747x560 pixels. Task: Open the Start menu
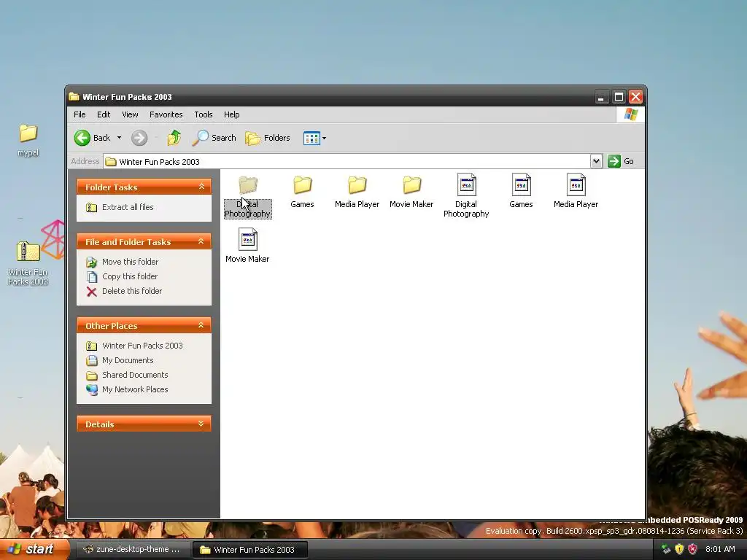pyautogui.click(x=35, y=549)
